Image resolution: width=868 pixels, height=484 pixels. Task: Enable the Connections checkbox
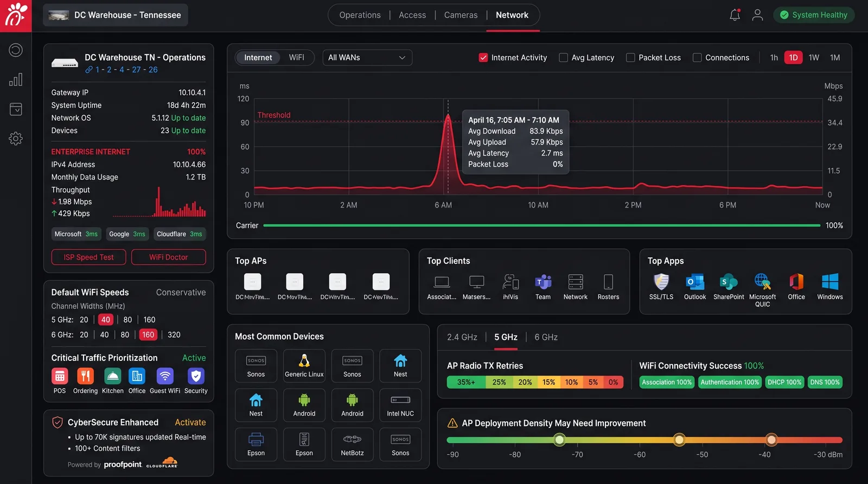tap(697, 57)
